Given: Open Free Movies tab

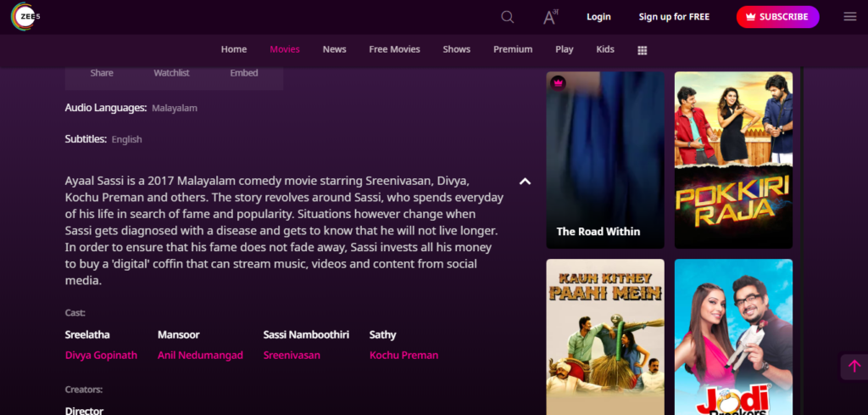Looking at the screenshot, I should (x=395, y=49).
